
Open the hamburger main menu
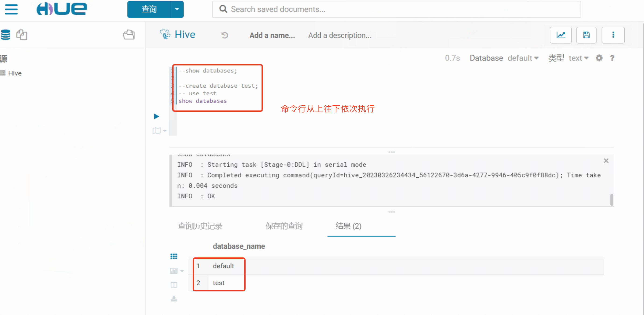tap(11, 10)
